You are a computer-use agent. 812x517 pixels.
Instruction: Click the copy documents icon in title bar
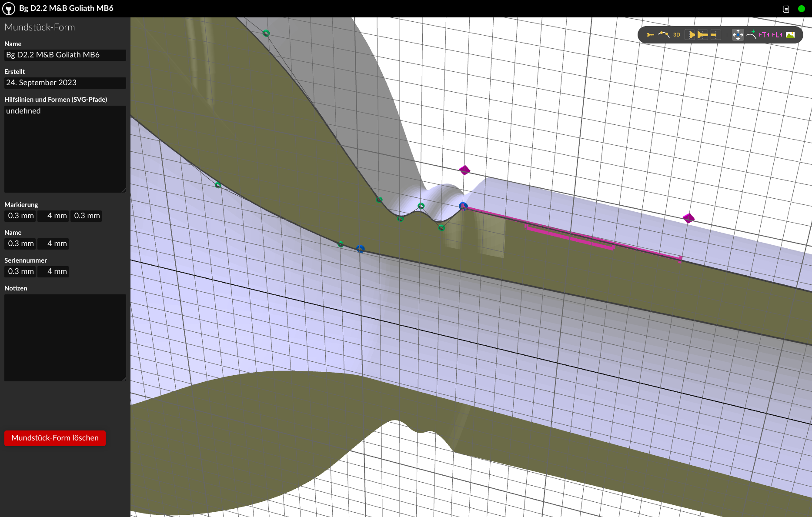[x=786, y=9]
